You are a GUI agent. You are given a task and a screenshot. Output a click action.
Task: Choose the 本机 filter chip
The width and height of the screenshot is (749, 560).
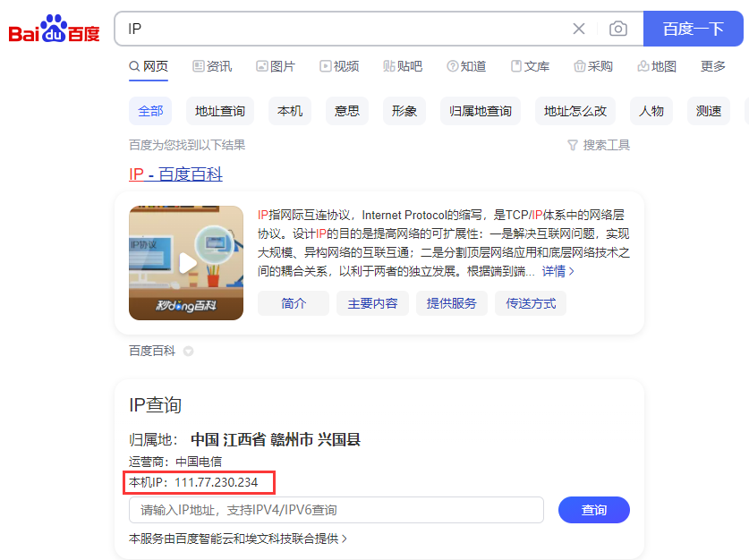coord(290,111)
